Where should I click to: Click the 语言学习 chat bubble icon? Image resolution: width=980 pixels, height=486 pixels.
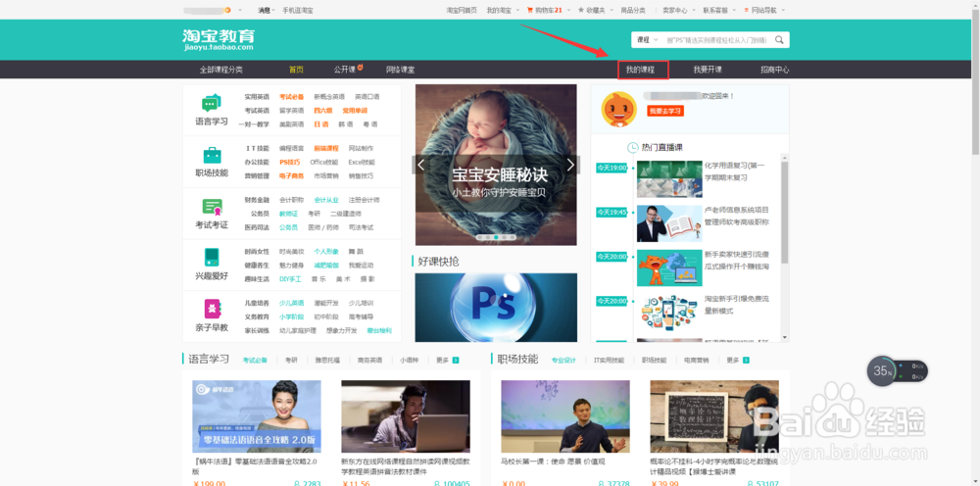[x=212, y=103]
